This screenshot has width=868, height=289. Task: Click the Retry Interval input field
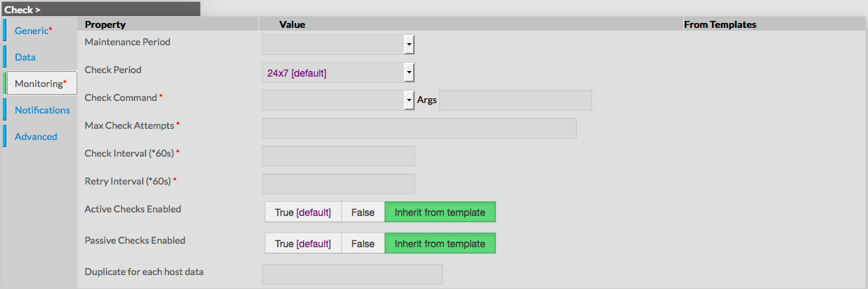[x=338, y=184]
